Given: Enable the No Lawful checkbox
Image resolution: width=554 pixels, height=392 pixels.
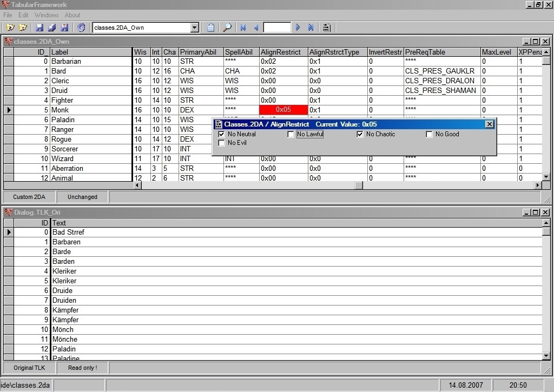Looking at the screenshot, I should [x=291, y=134].
